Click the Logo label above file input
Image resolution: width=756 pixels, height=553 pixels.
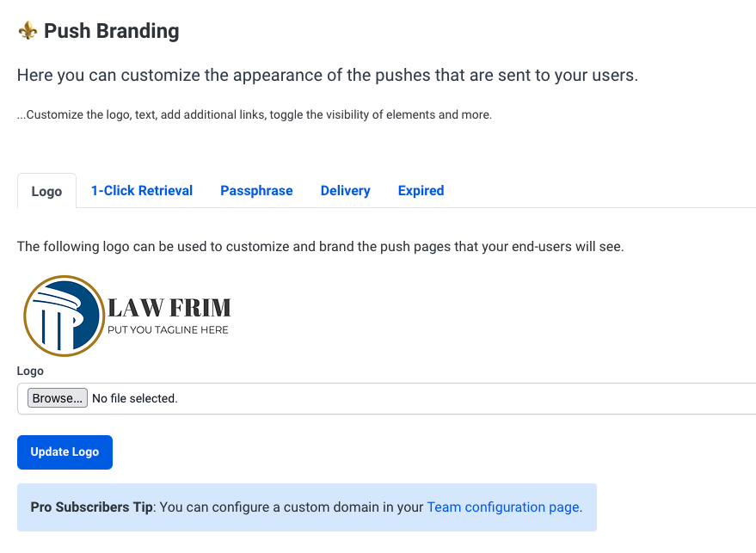pos(30,372)
